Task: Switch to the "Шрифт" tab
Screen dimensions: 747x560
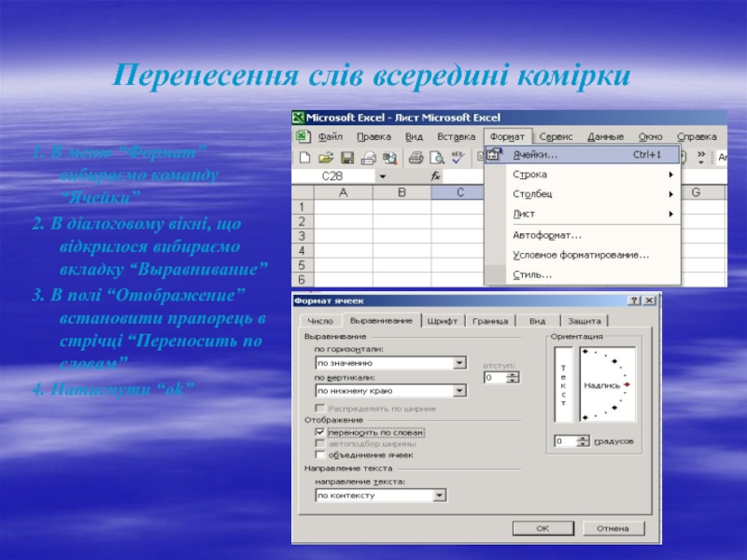Action: [x=443, y=320]
